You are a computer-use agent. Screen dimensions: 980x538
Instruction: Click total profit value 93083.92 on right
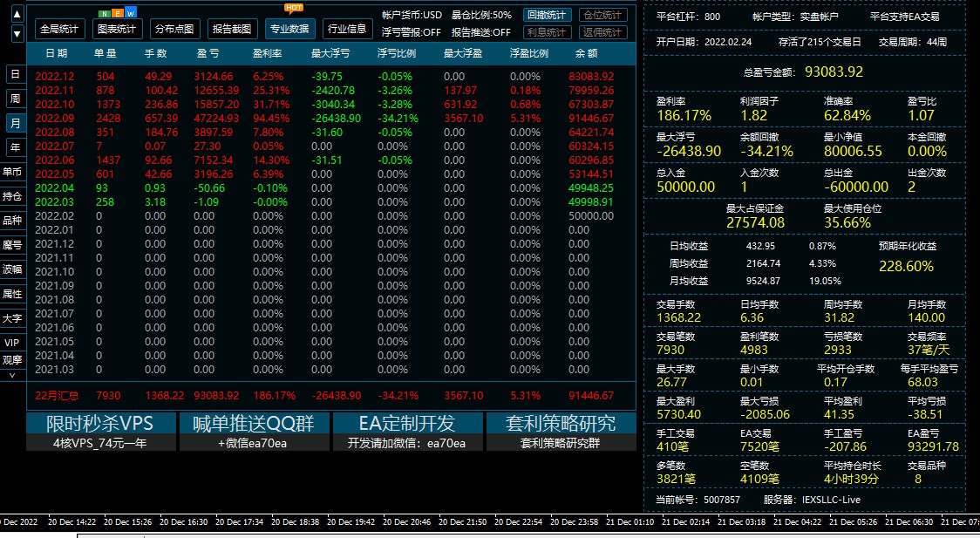point(834,72)
